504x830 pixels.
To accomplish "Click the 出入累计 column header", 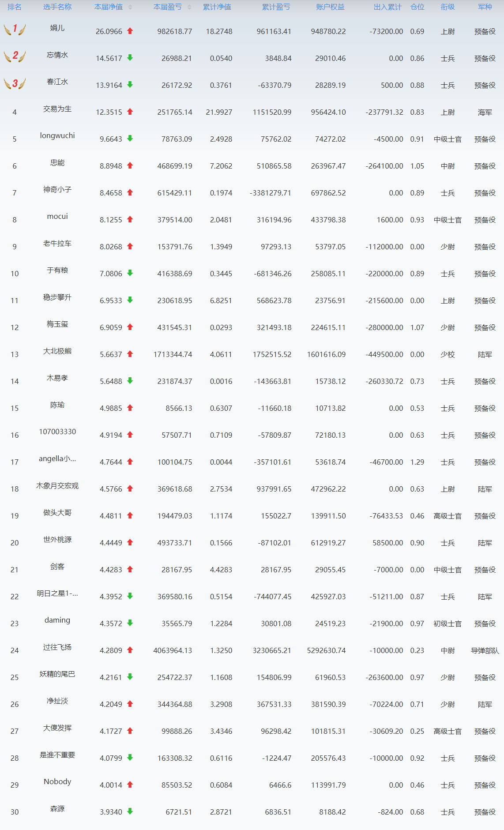I will 388,7.
